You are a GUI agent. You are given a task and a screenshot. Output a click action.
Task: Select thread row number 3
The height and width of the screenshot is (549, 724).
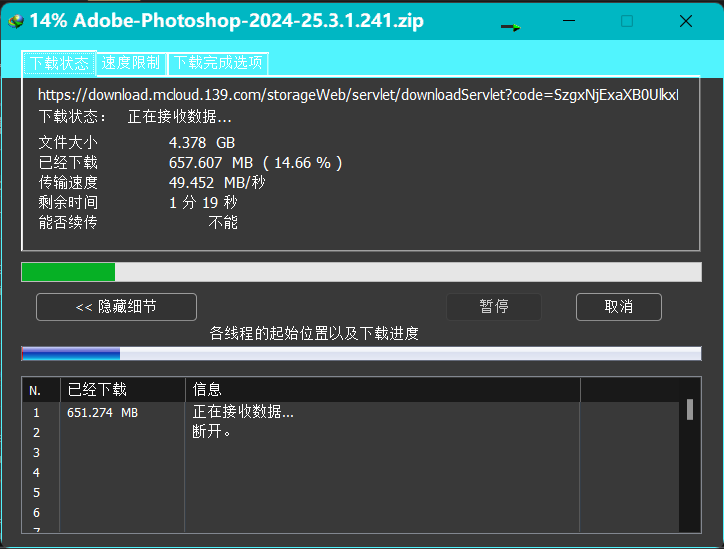pos(351,452)
